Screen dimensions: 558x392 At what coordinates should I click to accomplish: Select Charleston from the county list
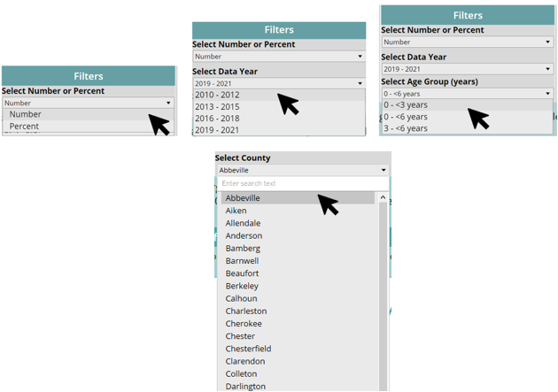click(x=245, y=311)
